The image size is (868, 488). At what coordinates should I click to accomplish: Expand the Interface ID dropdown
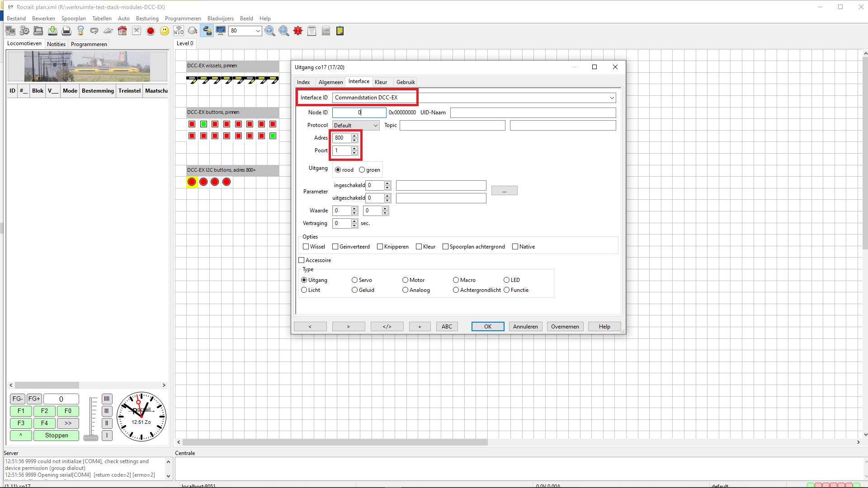[612, 98]
